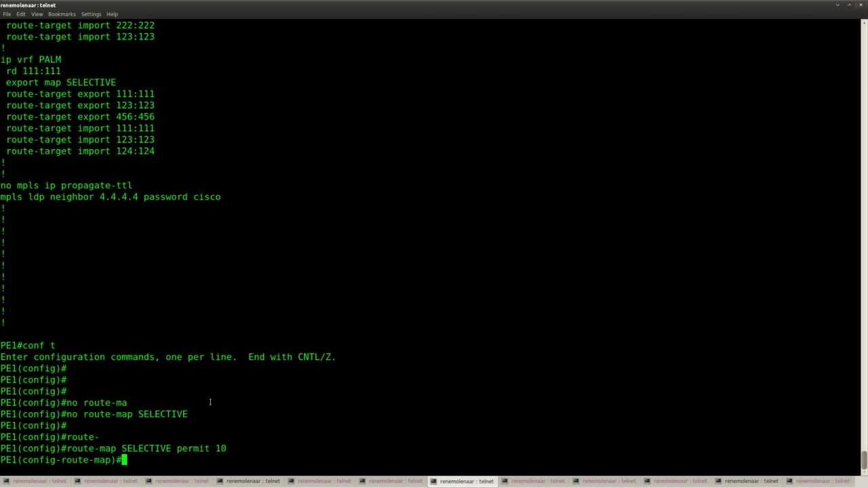The height and width of the screenshot is (488, 868).
Task: Click 'route-map SELECTIVE permit 10' line
Action: [113, 449]
